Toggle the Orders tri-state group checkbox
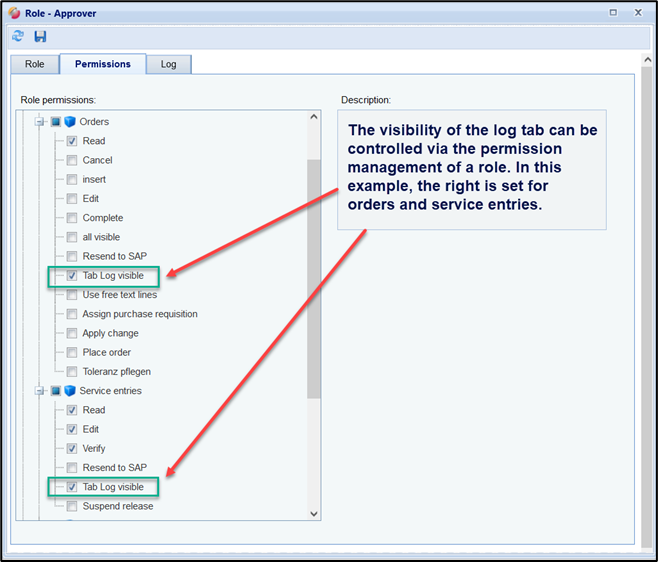The height and width of the screenshot is (562, 658). pyautogui.click(x=56, y=122)
